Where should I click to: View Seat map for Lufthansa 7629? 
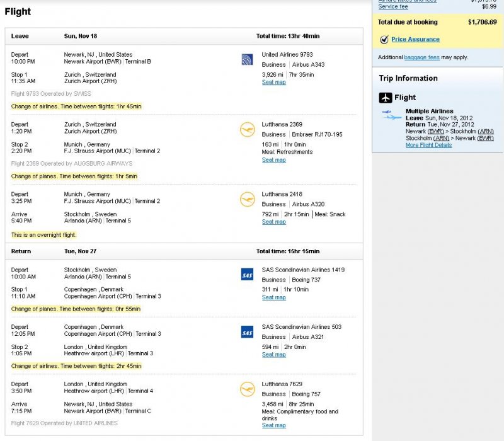273,425
